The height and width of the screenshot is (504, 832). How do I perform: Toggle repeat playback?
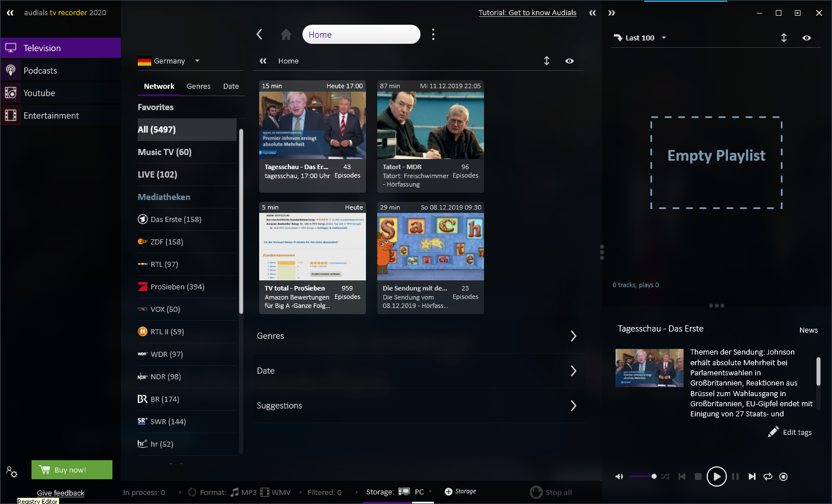click(x=768, y=476)
